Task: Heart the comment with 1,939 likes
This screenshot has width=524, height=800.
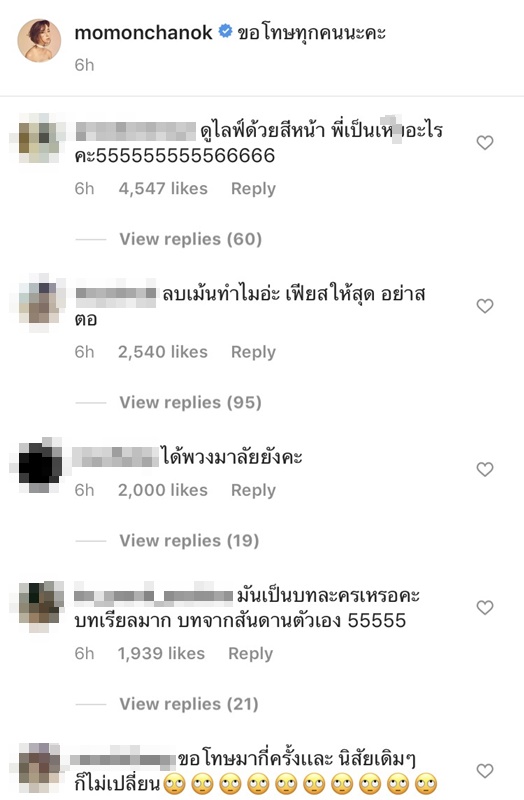Action: (485, 607)
